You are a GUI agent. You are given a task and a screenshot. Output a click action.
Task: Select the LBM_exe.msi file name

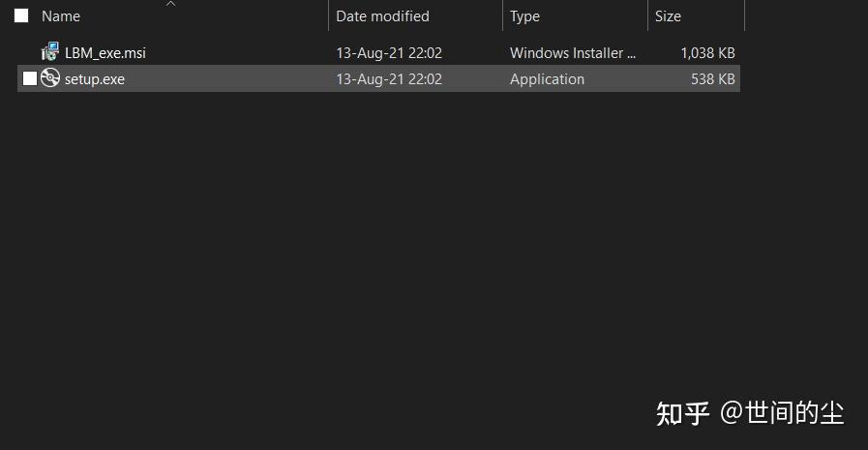tap(105, 53)
